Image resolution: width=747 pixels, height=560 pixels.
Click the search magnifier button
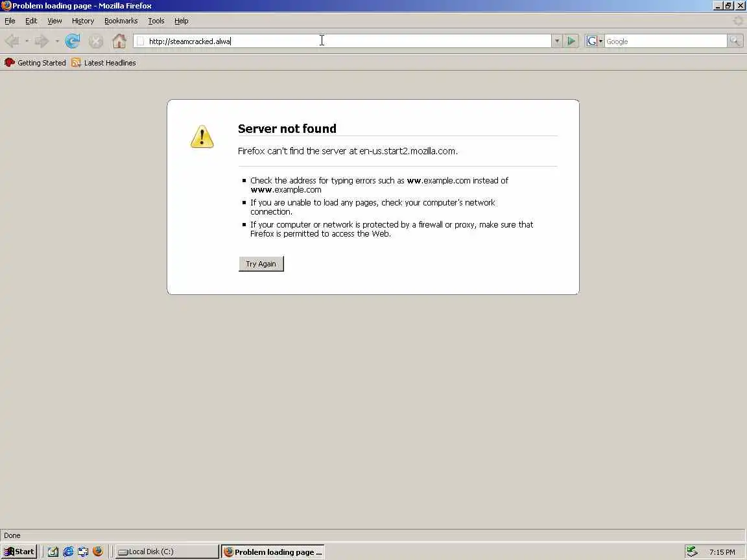[x=735, y=41]
